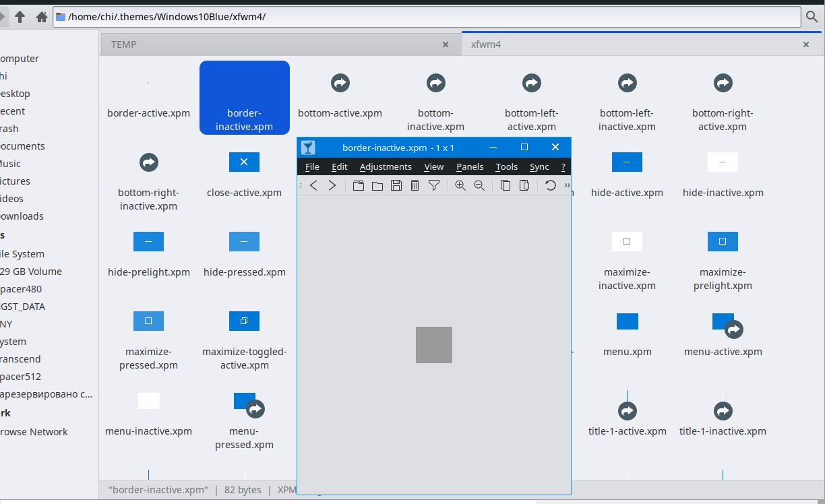Screen dimensions: 825x504
Task: Select maximize-prelight.xpm file thumbnail
Action: (x=723, y=241)
